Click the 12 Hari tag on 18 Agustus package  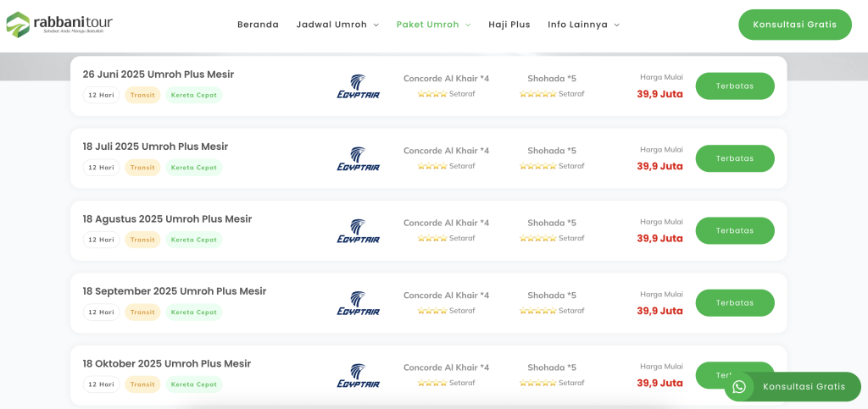[x=102, y=240]
